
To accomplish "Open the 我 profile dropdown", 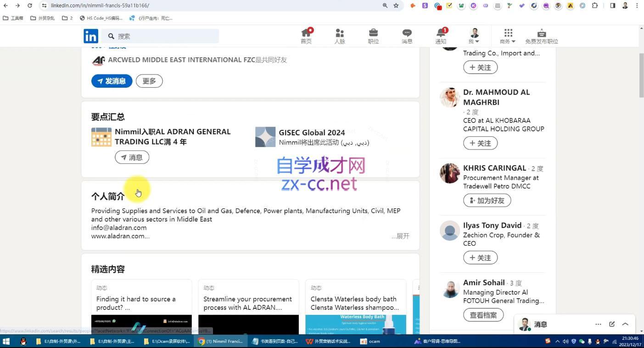I will pos(474,36).
